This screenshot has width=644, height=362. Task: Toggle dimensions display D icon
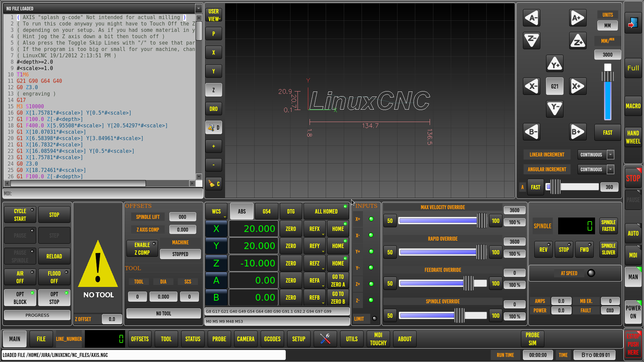pos(214,128)
